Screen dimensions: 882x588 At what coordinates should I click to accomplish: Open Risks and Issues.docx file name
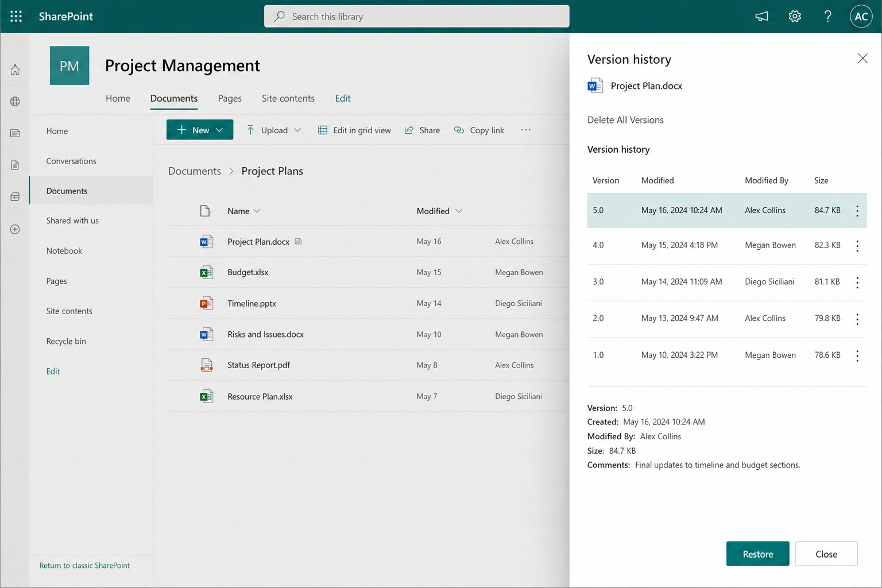pyautogui.click(x=265, y=334)
